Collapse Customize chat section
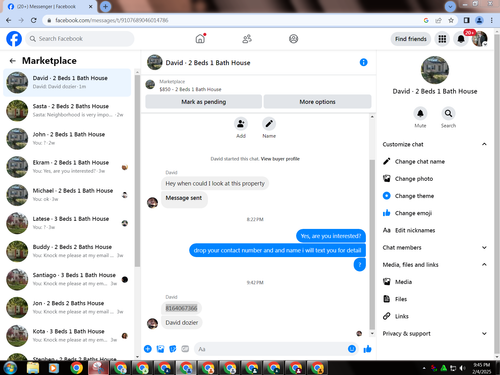This screenshot has width=500, height=375. [484, 144]
